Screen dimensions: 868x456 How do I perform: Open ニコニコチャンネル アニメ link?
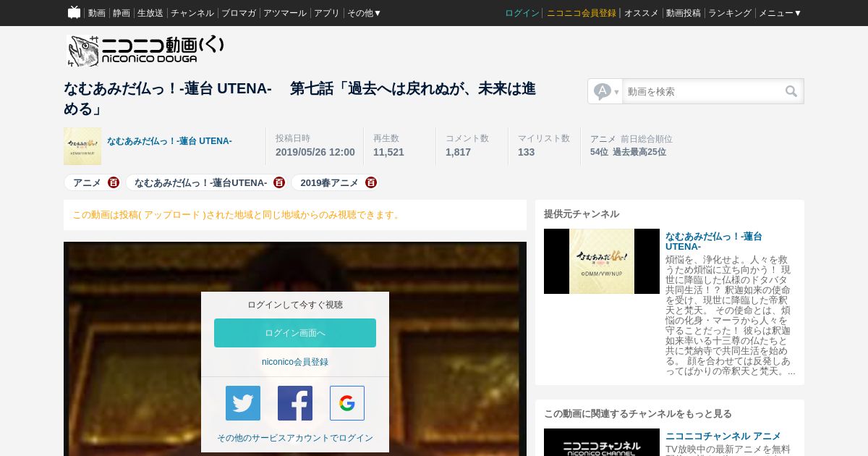click(723, 436)
